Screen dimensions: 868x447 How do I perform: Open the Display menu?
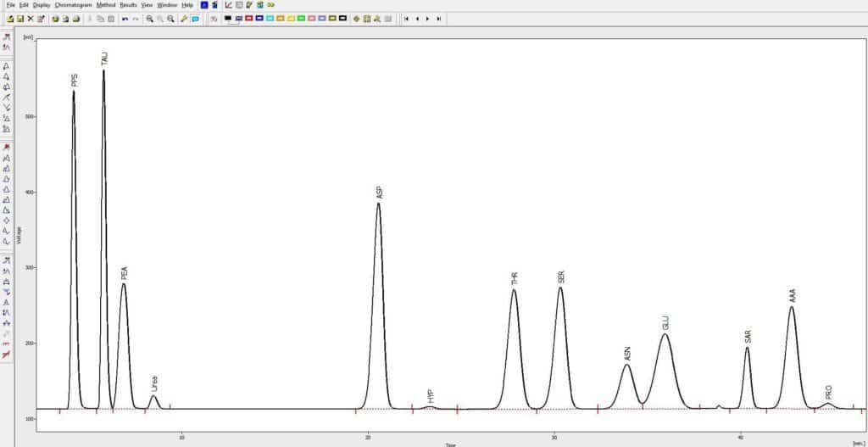click(41, 4)
